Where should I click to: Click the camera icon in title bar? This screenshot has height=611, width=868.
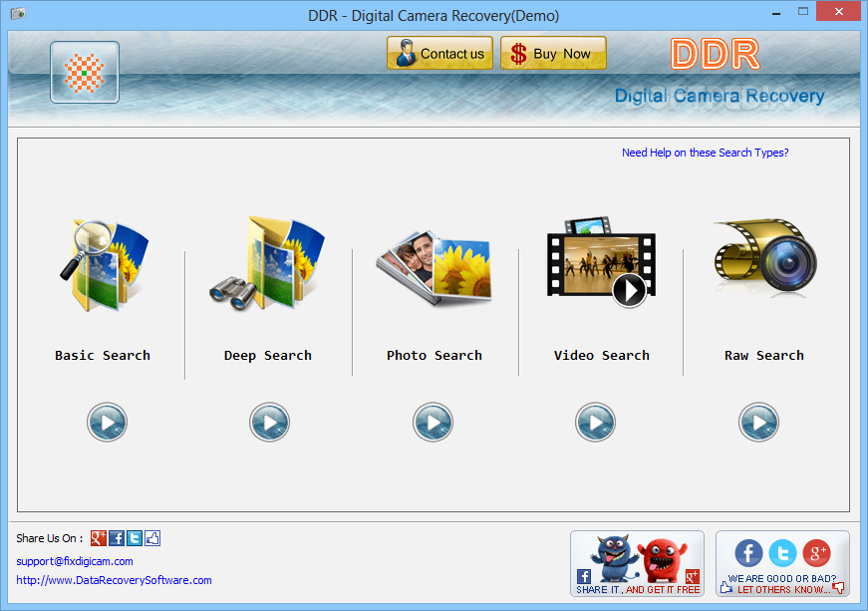pyautogui.click(x=18, y=13)
